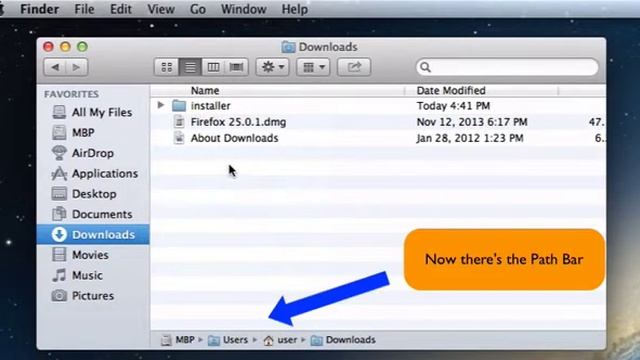Image resolution: width=640 pixels, height=360 pixels.
Task: Open the Action gear dropdown
Action: tap(273, 67)
